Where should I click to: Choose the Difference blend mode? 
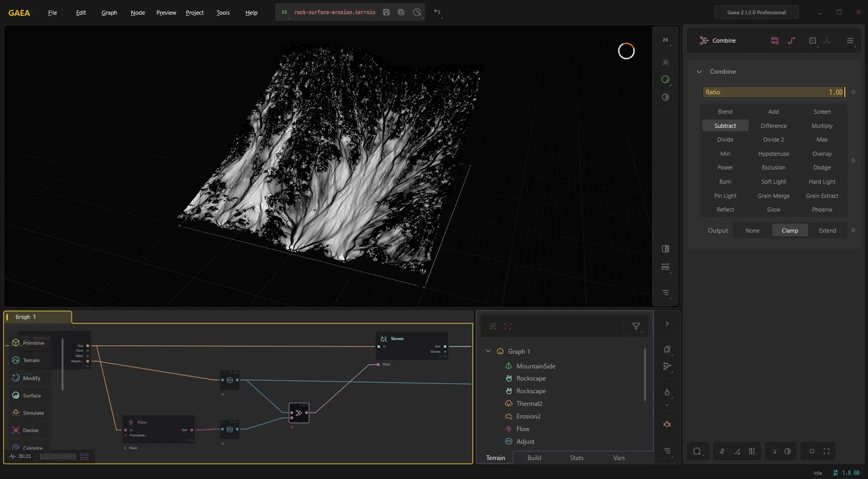click(x=773, y=126)
